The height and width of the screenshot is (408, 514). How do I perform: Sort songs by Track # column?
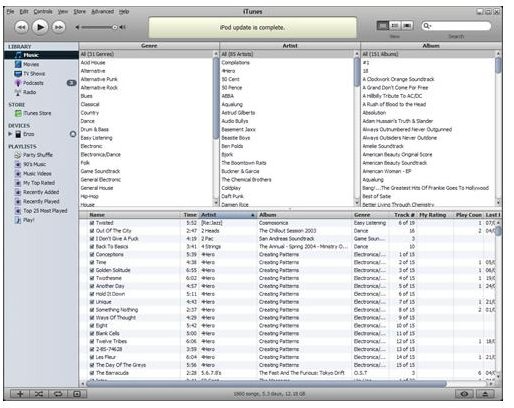pyautogui.click(x=403, y=215)
